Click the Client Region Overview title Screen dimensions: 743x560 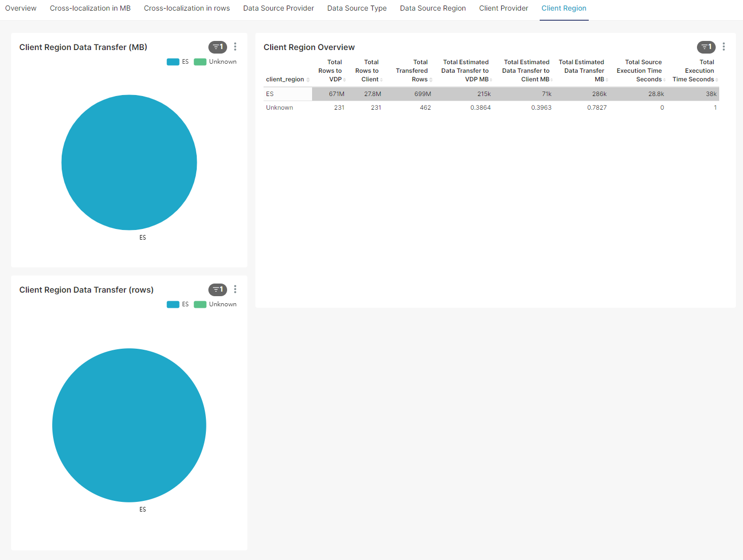(309, 47)
